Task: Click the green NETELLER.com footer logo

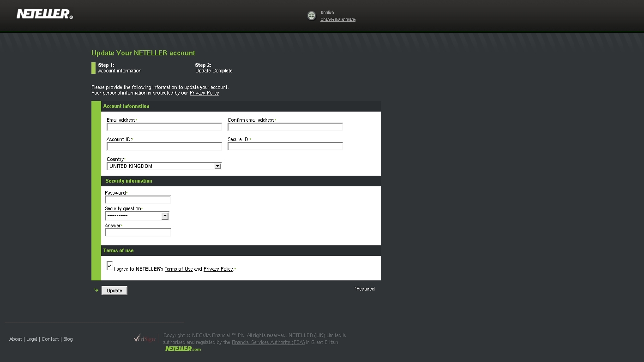Action: tap(183, 349)
